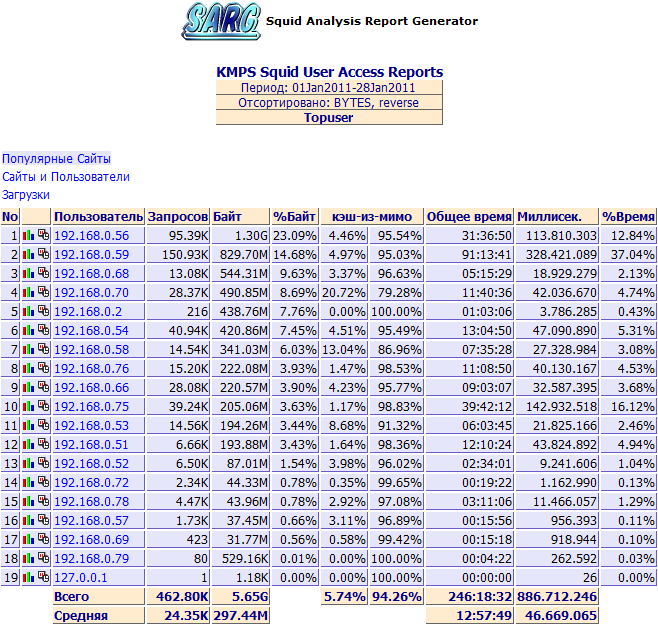Click graph icon next to 192.168.0.78
The image size is (658, 625).
tap(29, 502)
